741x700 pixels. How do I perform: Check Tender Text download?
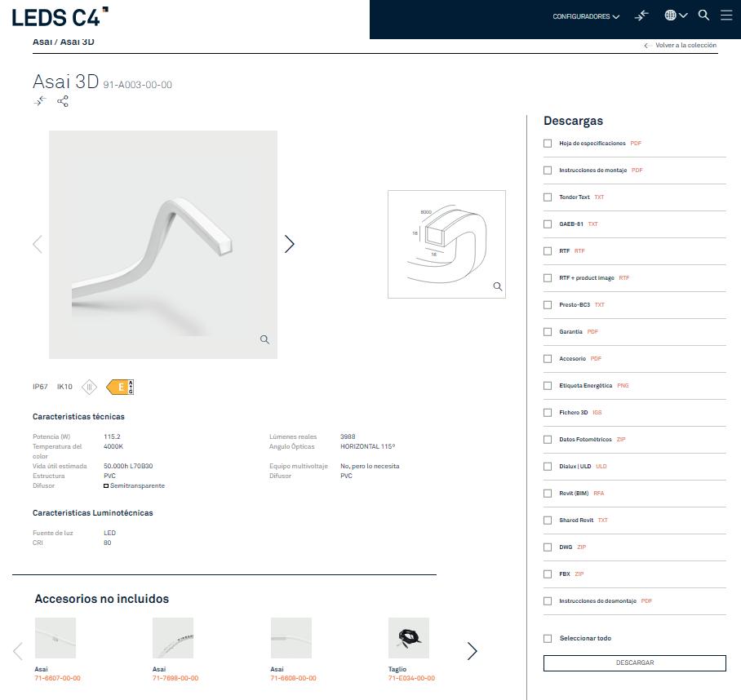coord(548,197)
